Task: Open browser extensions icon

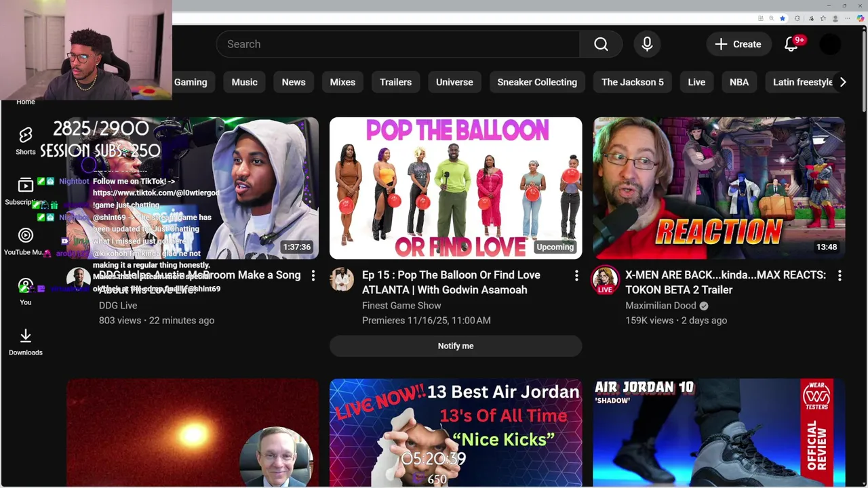Action: point(797,18)
